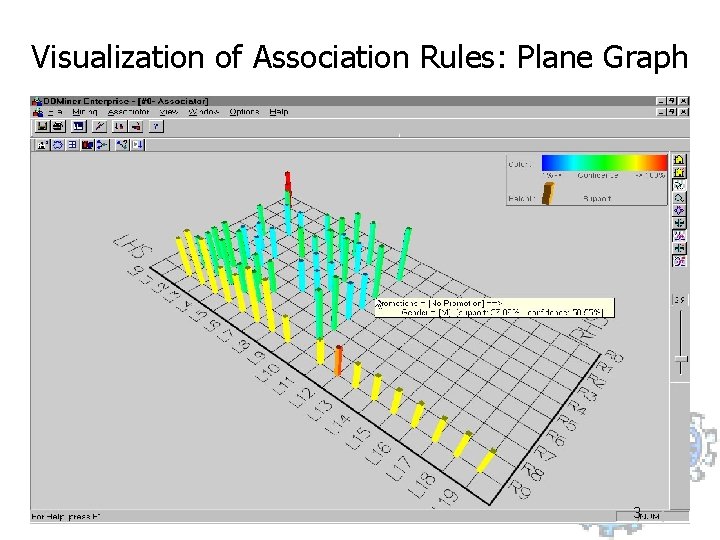This screenshot has height=540, width=720.
Task: Click the status bar help message
Action: point(66,517)
